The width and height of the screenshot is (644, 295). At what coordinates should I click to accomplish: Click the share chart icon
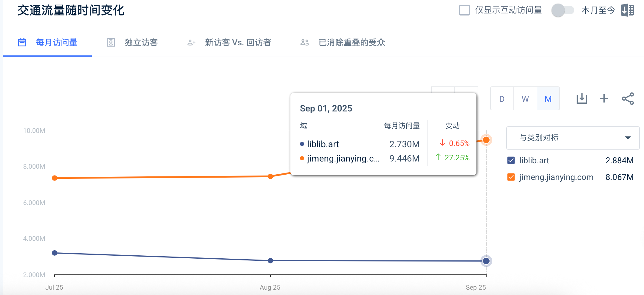[628, 99]
